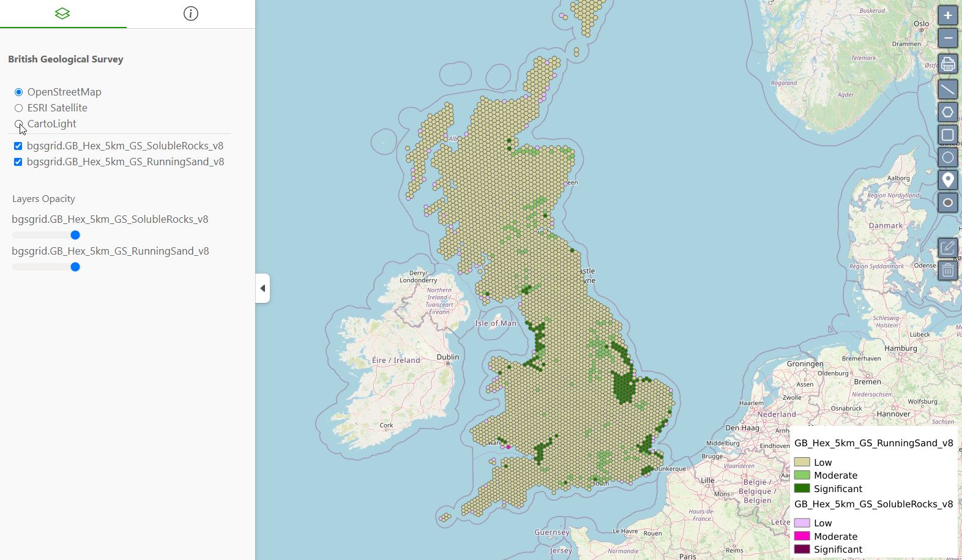Screen dimensions: 962x560
Task: Collapse the sidebar with the arrow handle
Action: coord(263,288)
